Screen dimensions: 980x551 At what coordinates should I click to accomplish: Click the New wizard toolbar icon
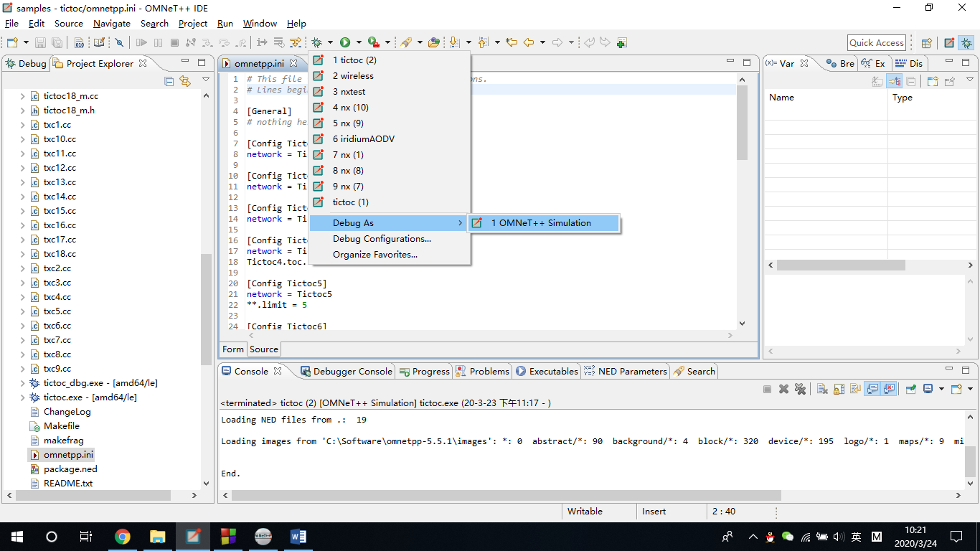pos(12,43)
